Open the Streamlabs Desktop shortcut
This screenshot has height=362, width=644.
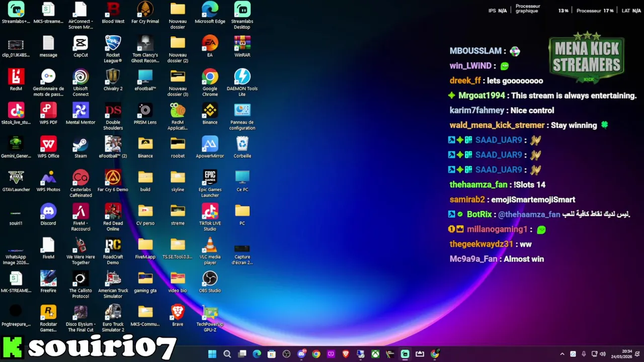click(x=242, y=16)
